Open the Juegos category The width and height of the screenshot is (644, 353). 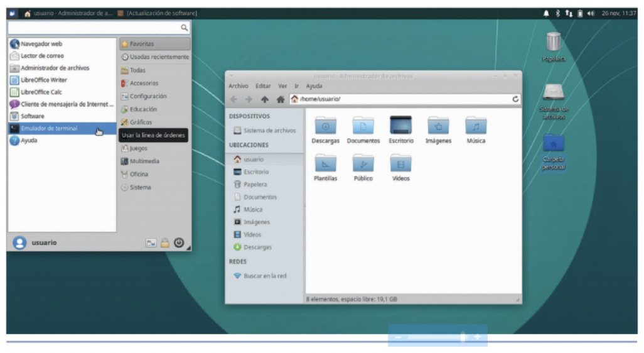(155, 148)
